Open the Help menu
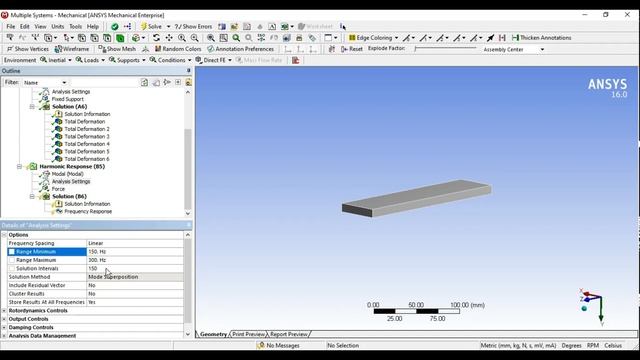640x360 pixels. [93, 27]
